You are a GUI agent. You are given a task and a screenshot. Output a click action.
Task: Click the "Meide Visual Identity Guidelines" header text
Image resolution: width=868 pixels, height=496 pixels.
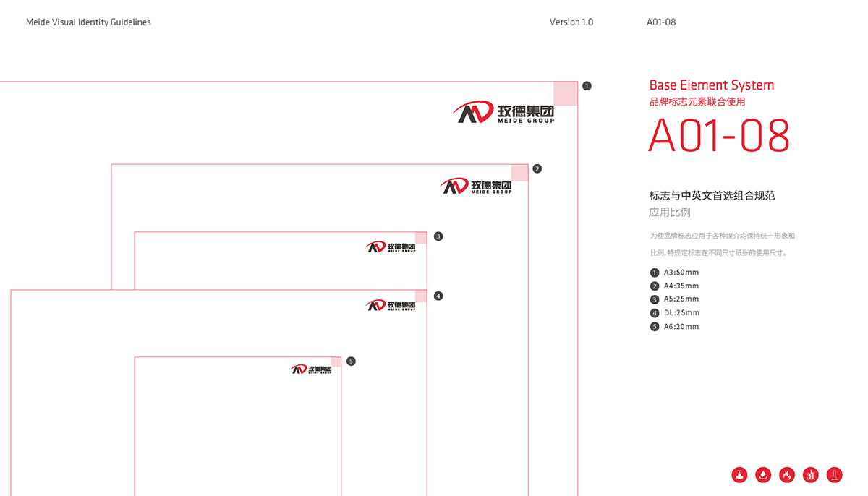coord(88,22)
